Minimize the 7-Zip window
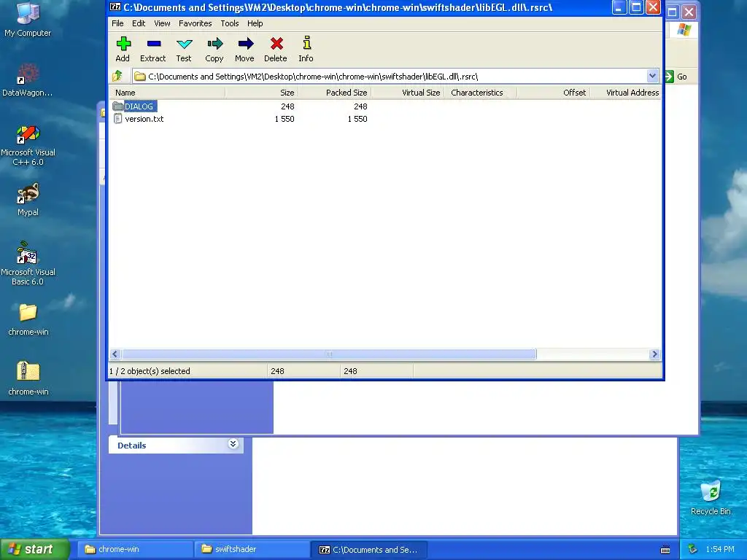The height and width of the screenshot is (560, 747). pos(619,7)
